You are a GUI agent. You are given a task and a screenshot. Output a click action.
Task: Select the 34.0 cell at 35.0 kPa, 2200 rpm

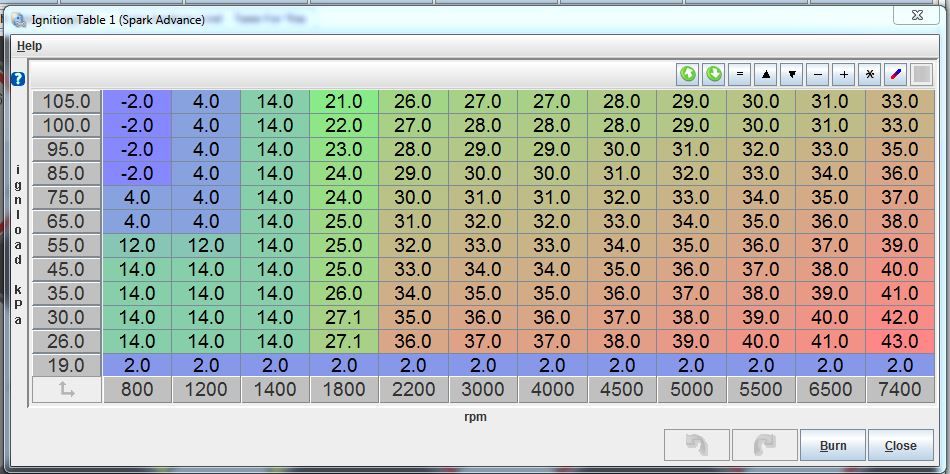tap(413, 293)
